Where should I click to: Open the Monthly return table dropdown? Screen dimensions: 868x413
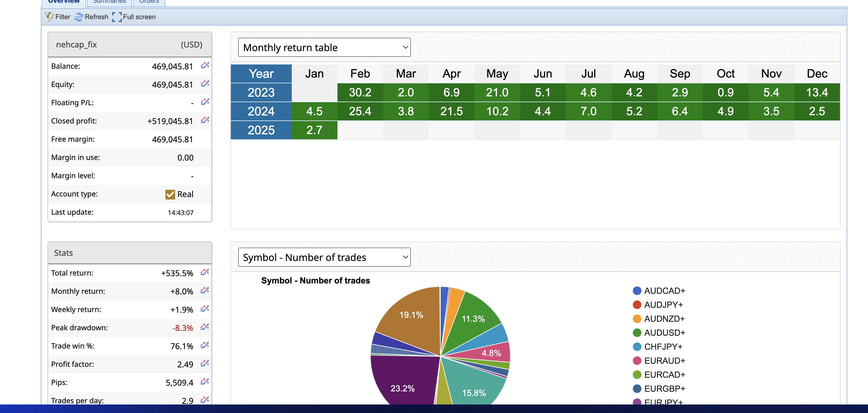point(324,47)
